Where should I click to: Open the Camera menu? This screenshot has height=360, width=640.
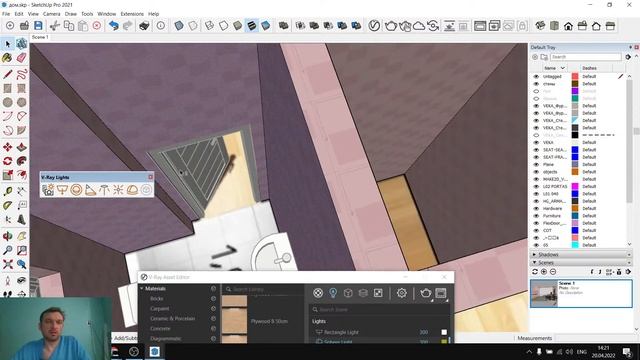[51, 14]
